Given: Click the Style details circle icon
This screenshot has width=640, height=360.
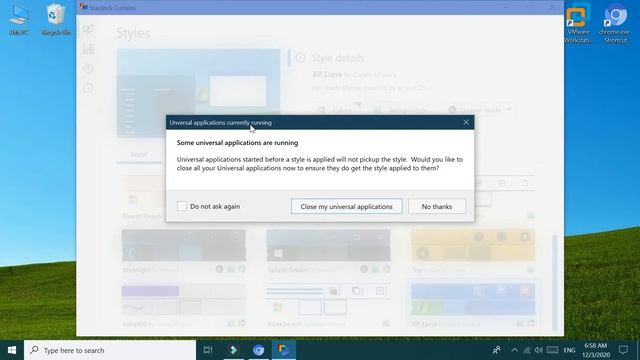Looking at the screenshot, I should point(300,58).
